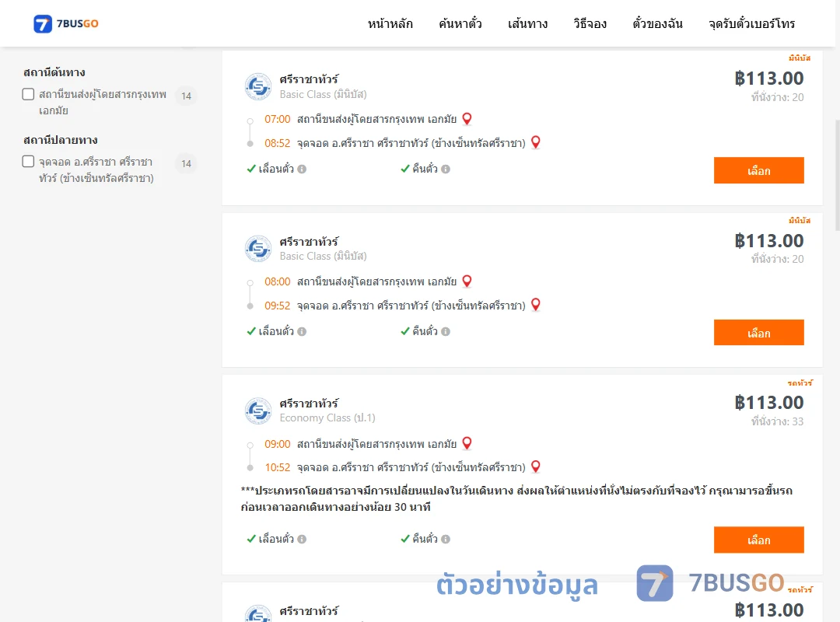Open the ค้นหาตั๋ว menu item

point(460,24)
